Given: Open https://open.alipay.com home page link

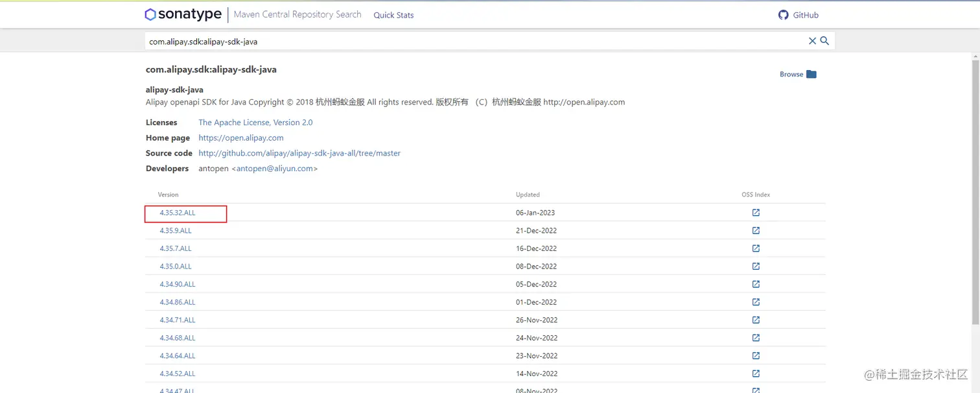Looking at the screenshot, I should (241, 138).
